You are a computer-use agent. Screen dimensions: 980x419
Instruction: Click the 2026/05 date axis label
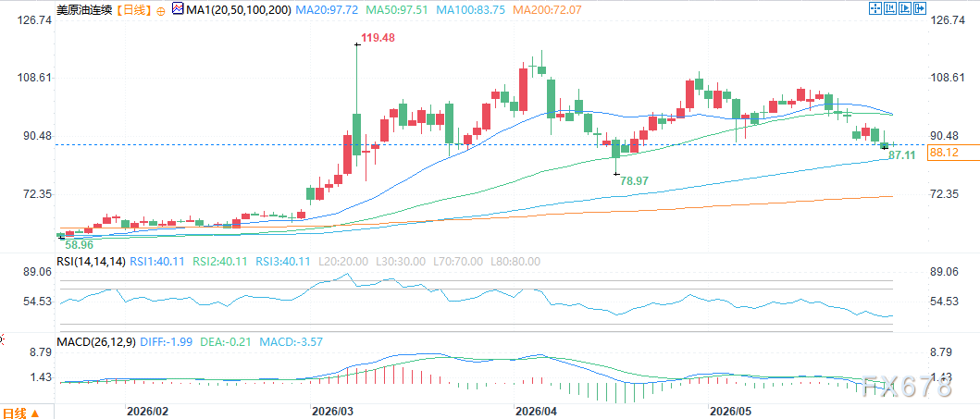731,413
